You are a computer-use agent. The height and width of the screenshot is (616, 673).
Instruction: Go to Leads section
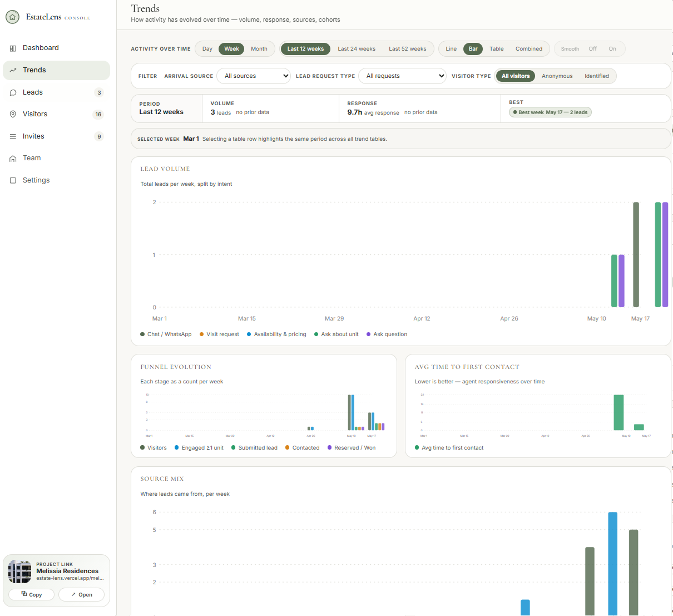56,92
